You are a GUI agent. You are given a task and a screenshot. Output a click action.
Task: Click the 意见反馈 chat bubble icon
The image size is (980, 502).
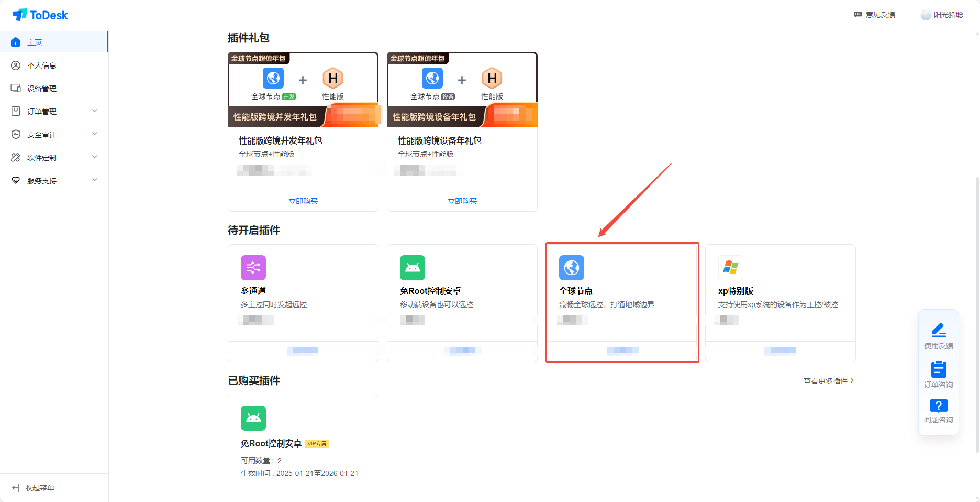(857, 15)
